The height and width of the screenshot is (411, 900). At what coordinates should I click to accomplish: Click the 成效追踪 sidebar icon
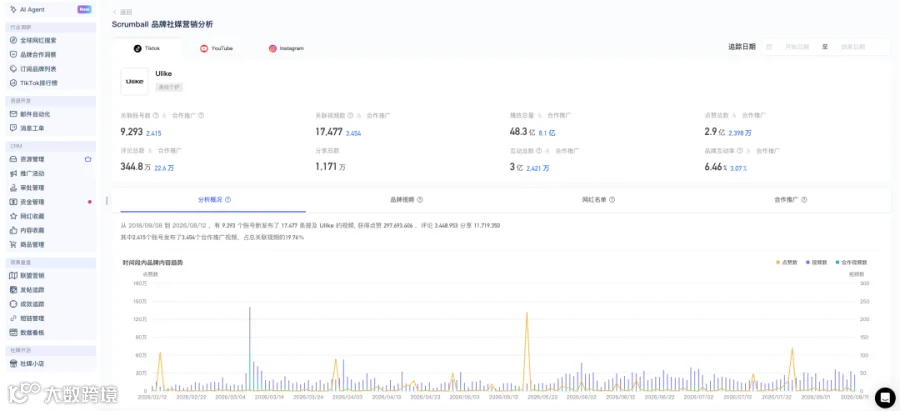14,304
